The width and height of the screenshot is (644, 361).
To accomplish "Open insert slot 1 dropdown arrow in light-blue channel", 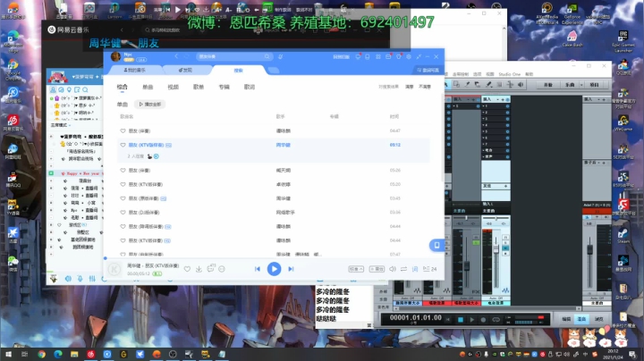I will coord(483,106).
